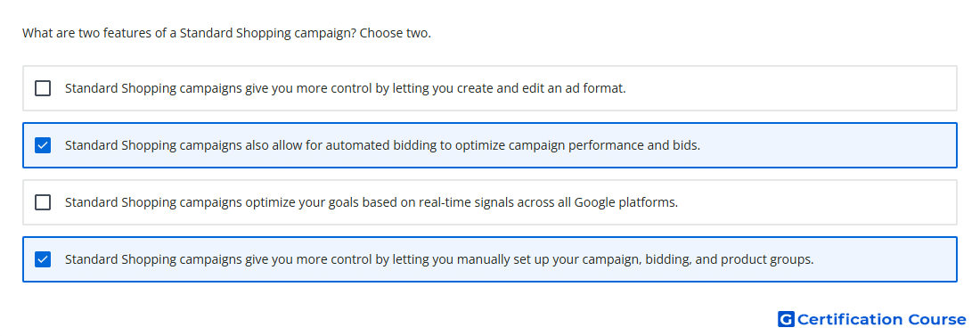The image size is (980, 336).
Task: Click the blue check mark in the second option
Action: point(43,145)
